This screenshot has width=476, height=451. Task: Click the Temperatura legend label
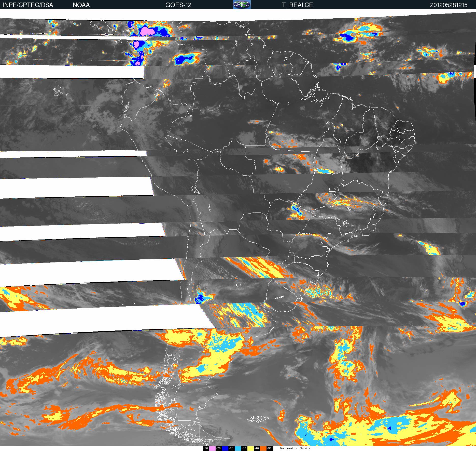(288, 448)
